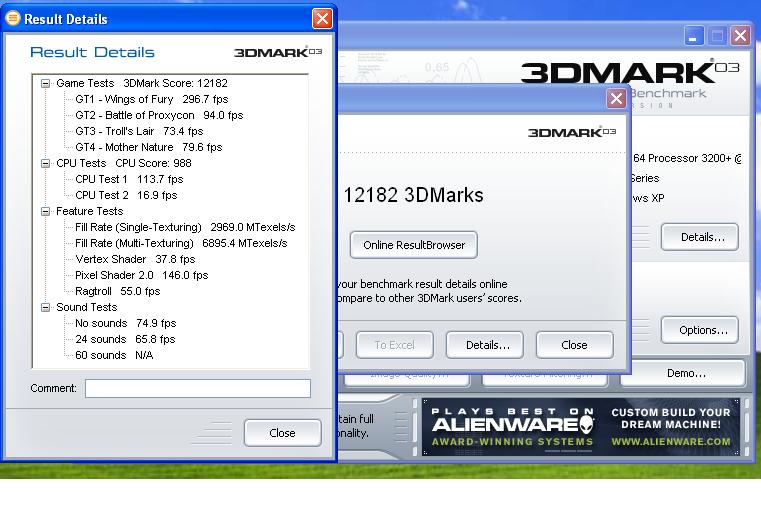Screen dimensions: 761x512
Task: Select the Feature Tests label
Action: (90, 212)
